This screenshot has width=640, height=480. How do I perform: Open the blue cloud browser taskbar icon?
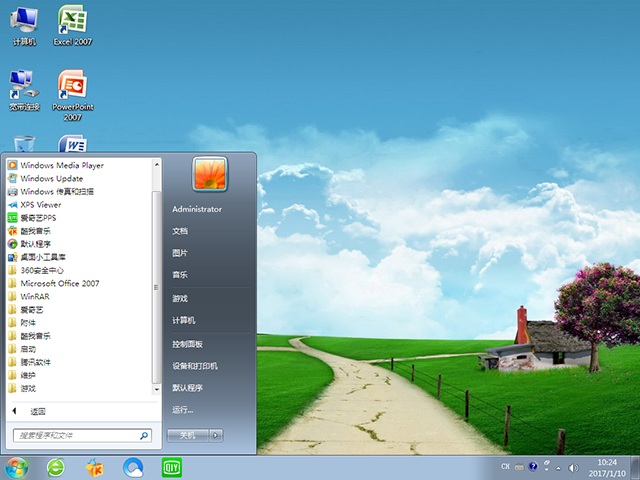(133, 468)
